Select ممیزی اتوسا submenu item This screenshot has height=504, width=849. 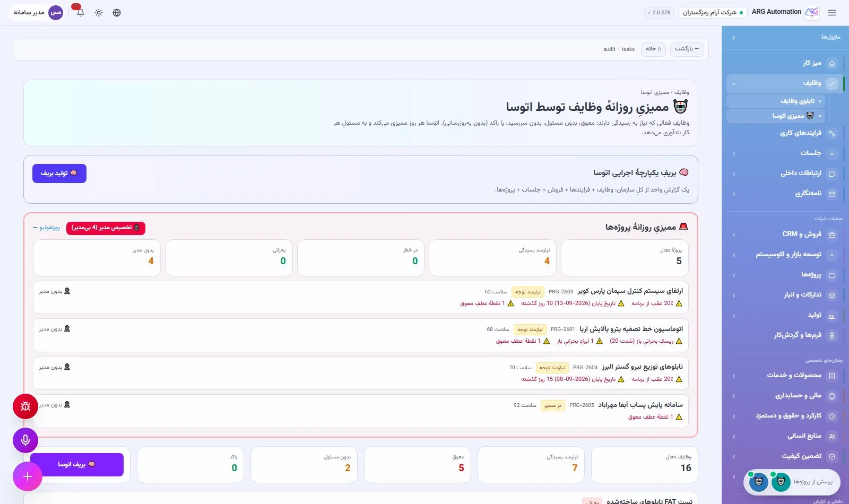(x=776, y=116)
